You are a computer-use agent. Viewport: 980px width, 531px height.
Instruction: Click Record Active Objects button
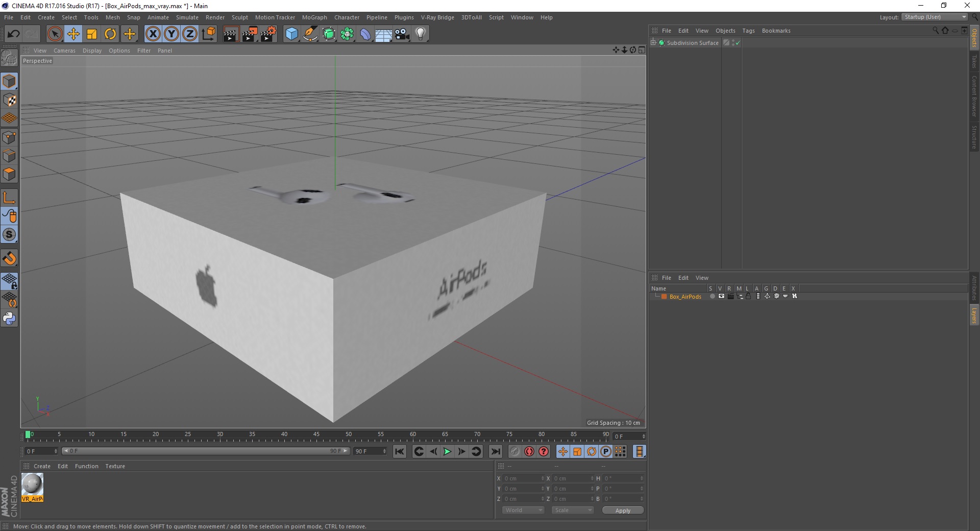[x=515, y=451]
